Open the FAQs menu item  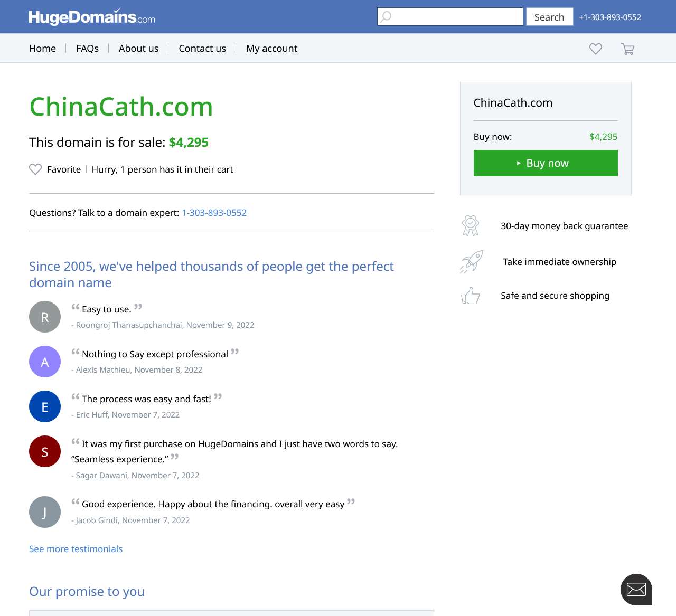pyautogui.click(x=87, y=48)
